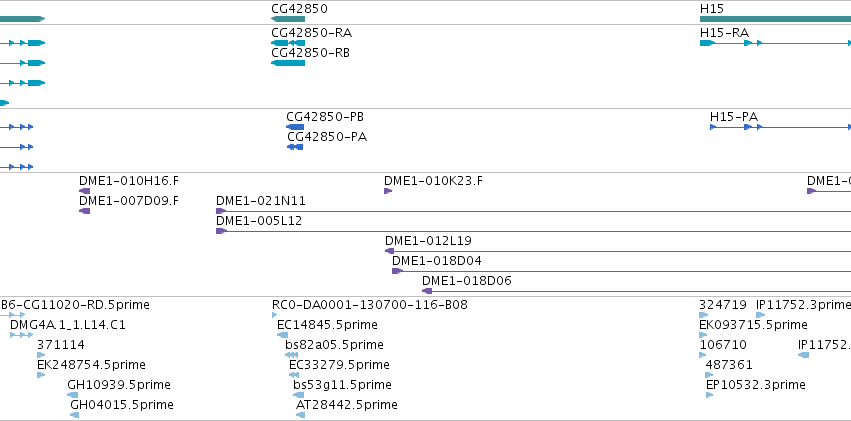Select the CG42850-PA protein feature
Screen dimensions: 851x421
pyautogui.click(x=295, y=147)
